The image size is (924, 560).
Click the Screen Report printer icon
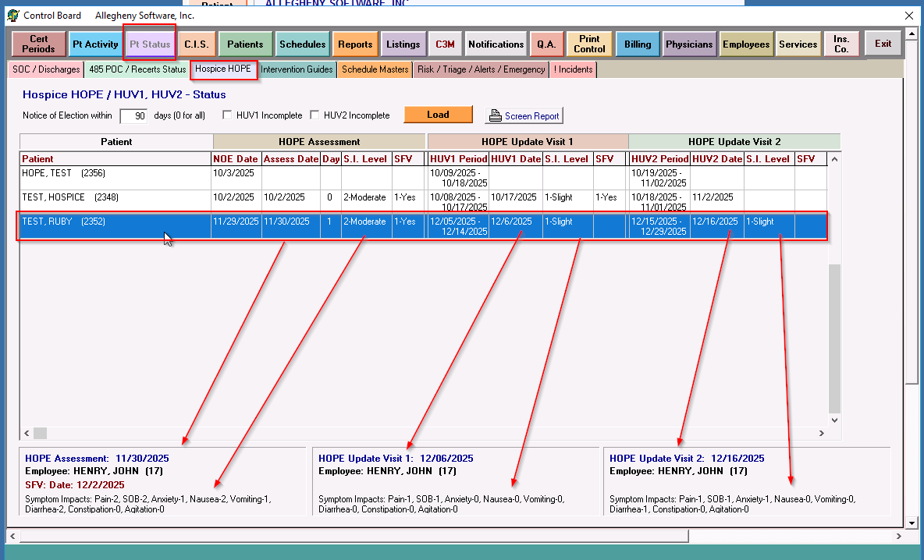(x=495, y=116)
